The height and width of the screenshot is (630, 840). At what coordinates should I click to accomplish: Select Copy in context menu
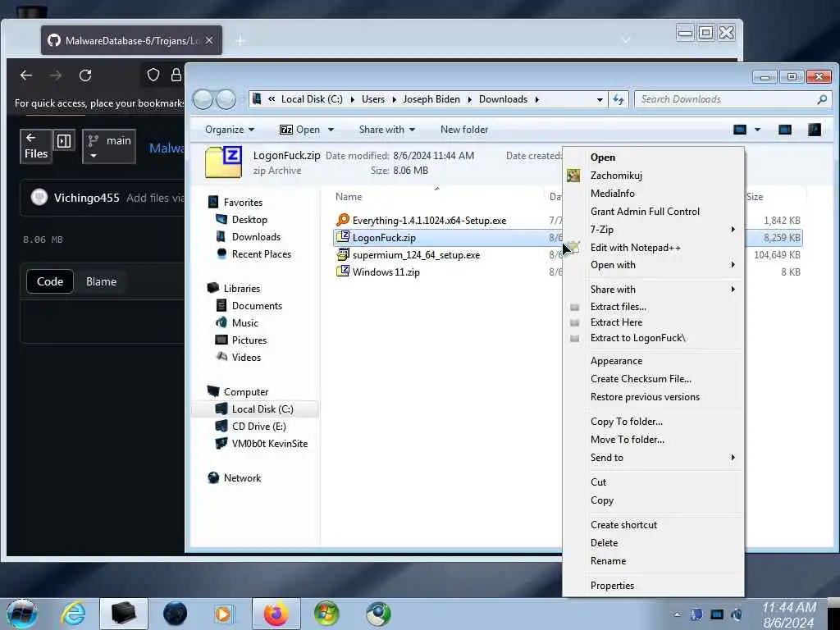tap(601, 500)
